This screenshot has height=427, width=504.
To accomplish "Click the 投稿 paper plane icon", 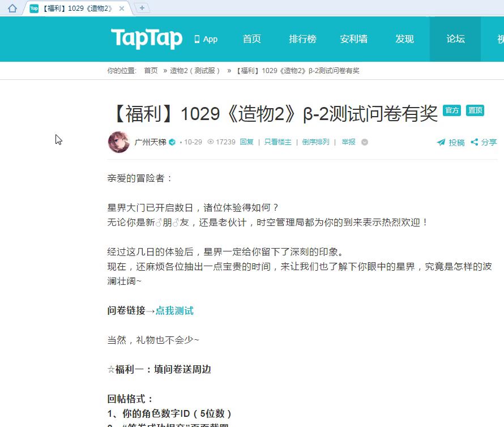I will pyautogui.click(x=441, y=143).
